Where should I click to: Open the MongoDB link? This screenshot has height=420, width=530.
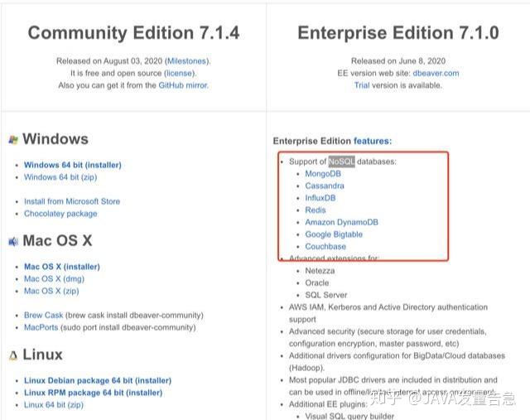(x=323, y=174)
